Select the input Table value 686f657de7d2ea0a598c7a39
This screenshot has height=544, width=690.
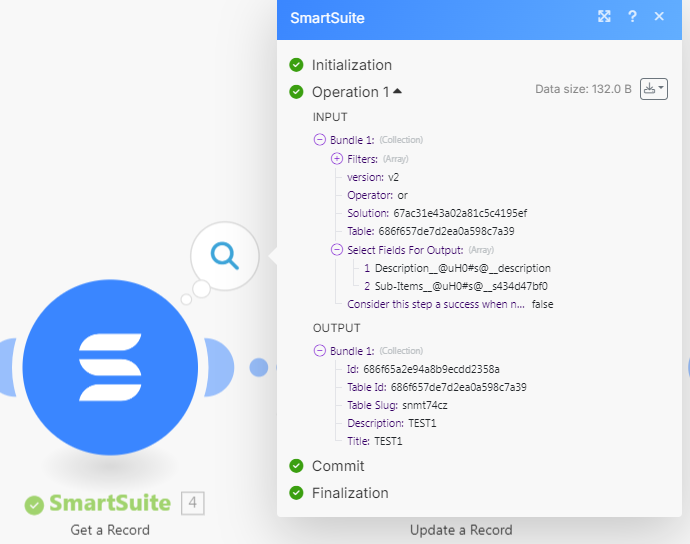point(446,231)
